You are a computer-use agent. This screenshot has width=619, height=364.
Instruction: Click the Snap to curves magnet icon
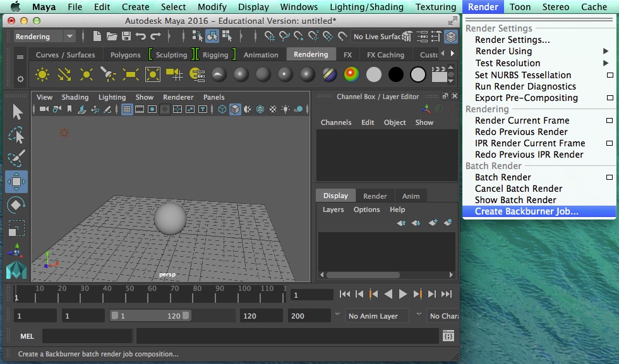pyautogui.click(x=285, y=37)
